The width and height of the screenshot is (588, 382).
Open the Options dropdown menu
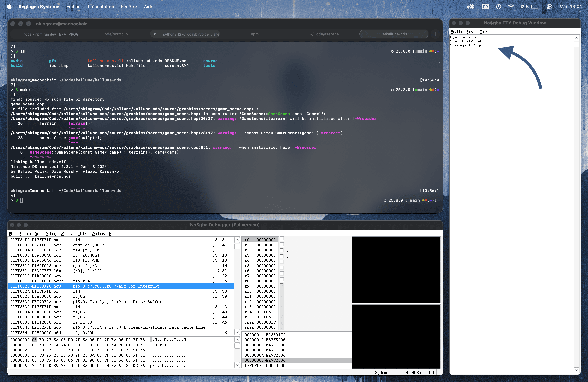coord(98,234)
